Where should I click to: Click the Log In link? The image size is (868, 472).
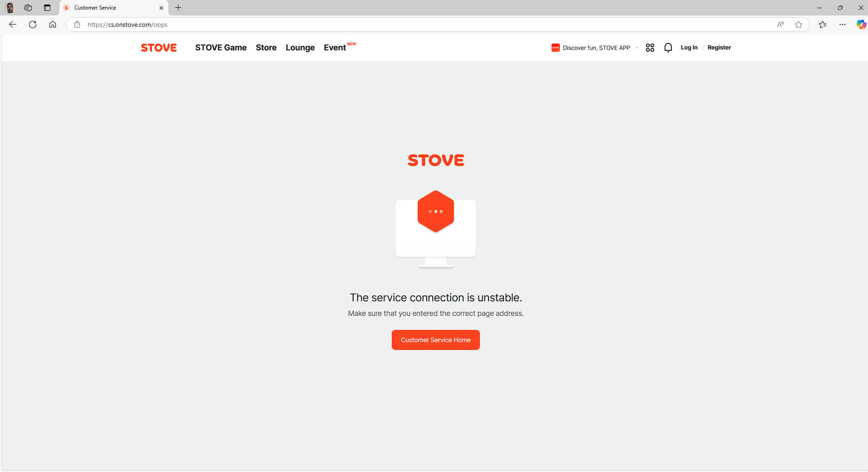(x=689, y=48)
